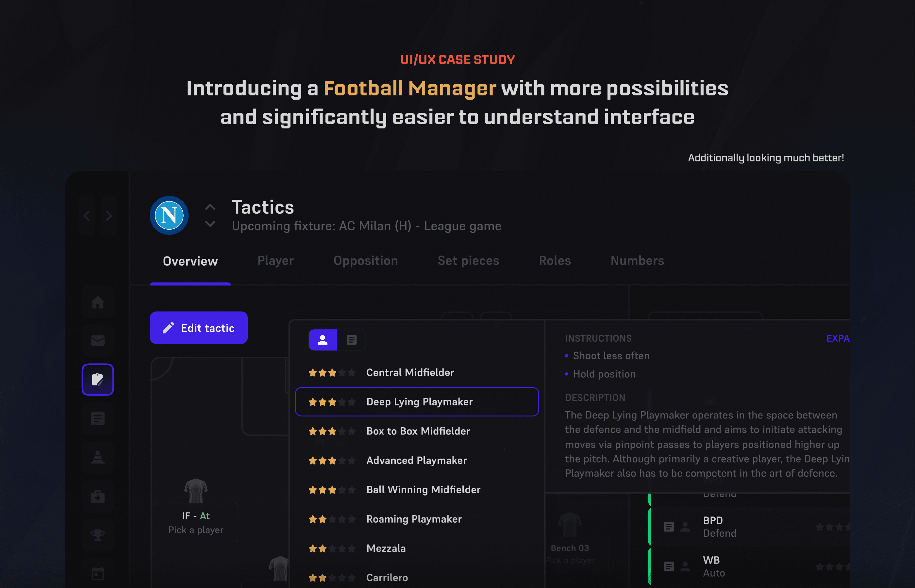Click the training cone sidebar icon
Screen dimensions: 915x588
[x=98, y=457]
